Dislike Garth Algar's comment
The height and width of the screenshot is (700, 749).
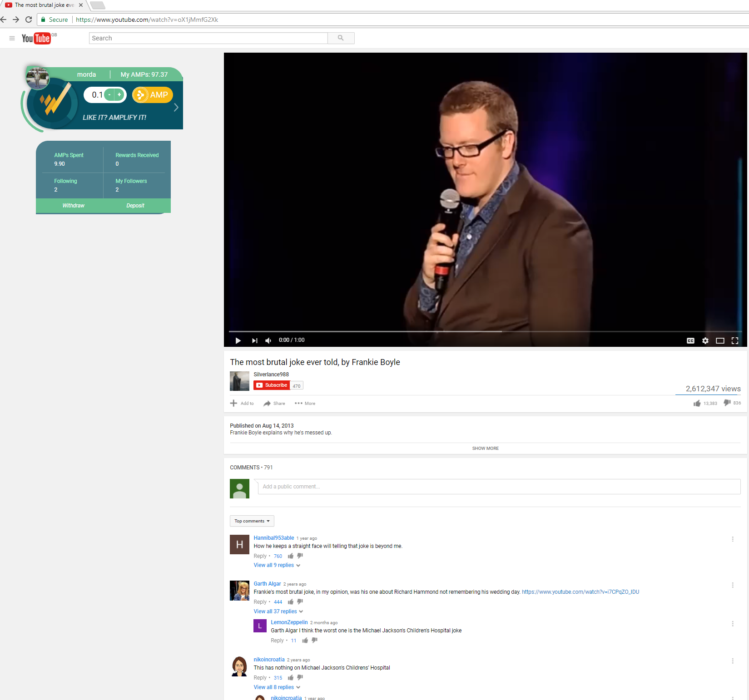click(x=300, y=602)
